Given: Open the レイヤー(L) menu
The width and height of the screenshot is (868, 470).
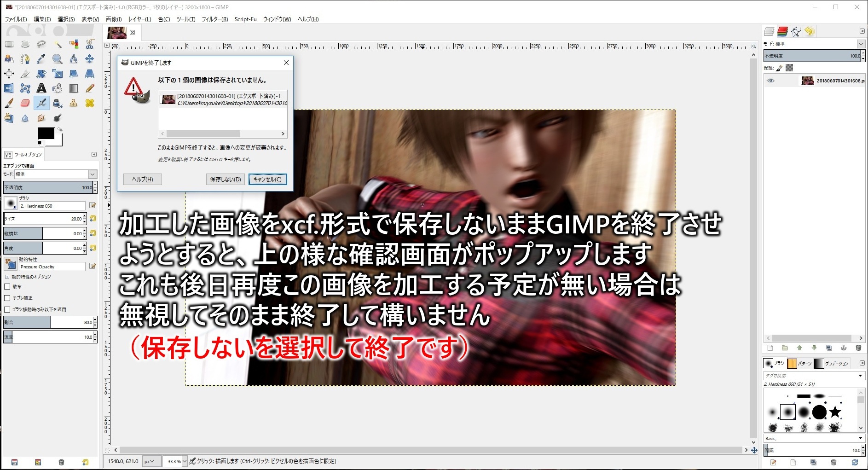Looking at the screenshot, I should [139, 19].
